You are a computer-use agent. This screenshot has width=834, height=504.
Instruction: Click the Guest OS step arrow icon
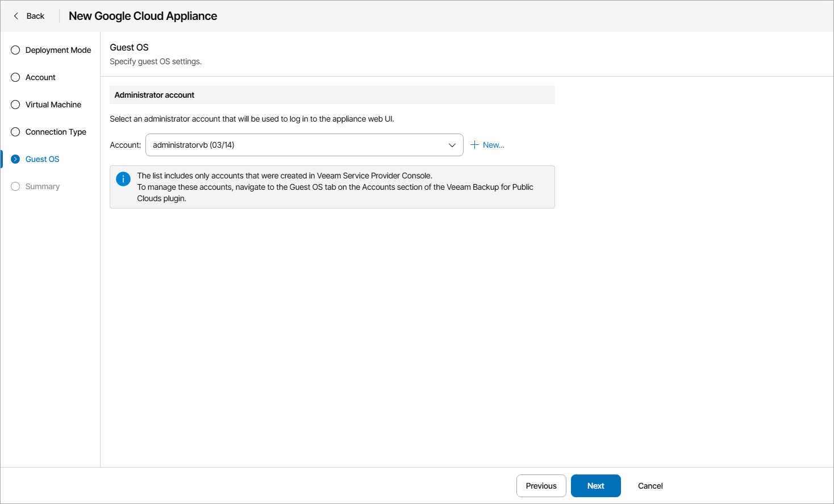pyautogui.click(x=15, y=159)
